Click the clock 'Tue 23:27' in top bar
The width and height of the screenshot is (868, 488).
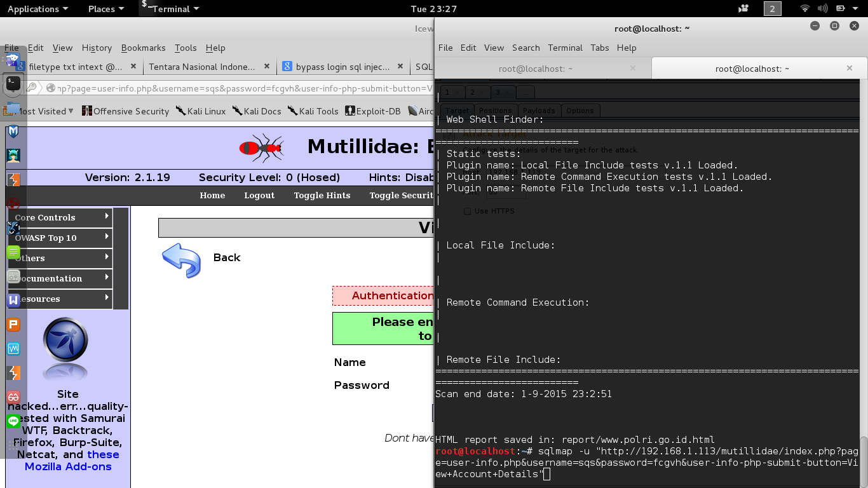pyautogui.click(x=434, y=9)
